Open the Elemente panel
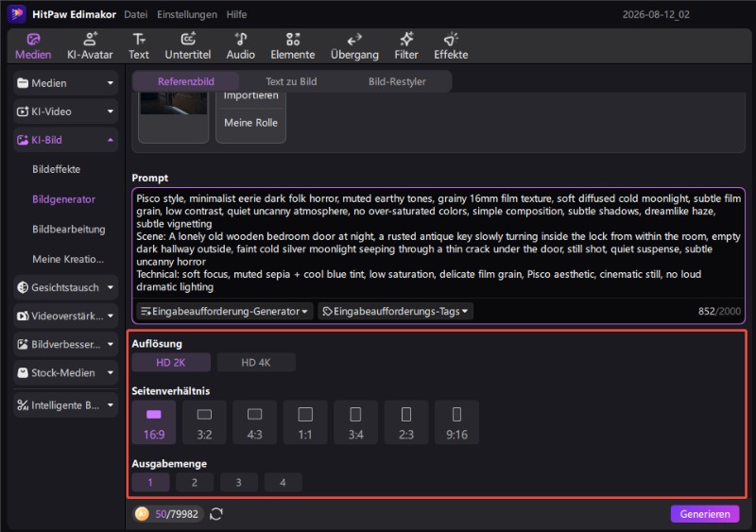 click(x=293, y=46)
